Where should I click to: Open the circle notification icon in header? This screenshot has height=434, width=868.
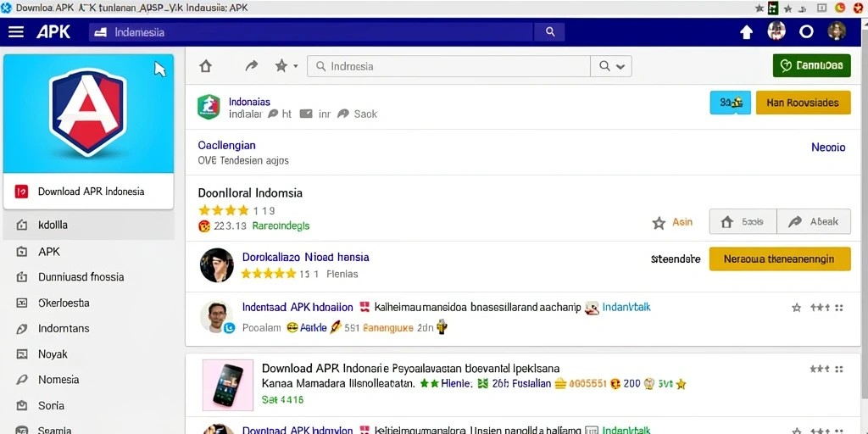tap(806, 32)
